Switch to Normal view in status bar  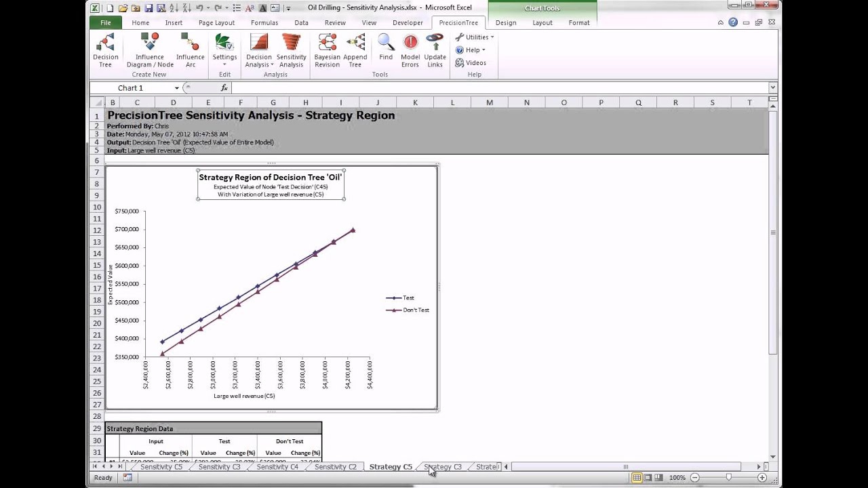637,478
